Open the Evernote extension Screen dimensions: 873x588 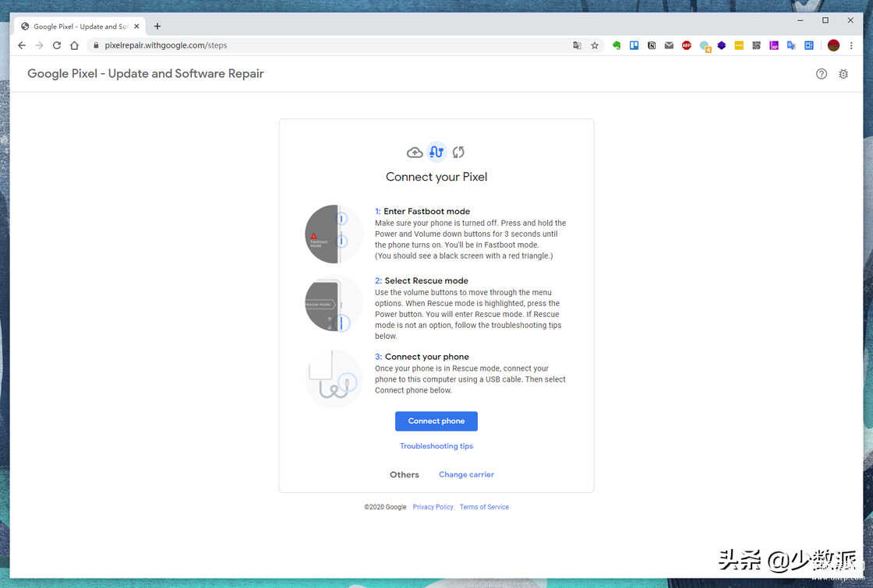pos(617,46)
